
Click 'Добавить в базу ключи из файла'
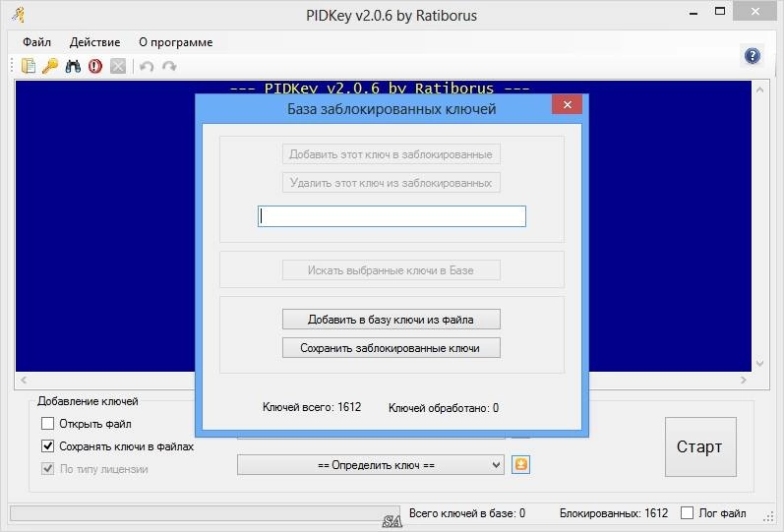pos(391,319)
